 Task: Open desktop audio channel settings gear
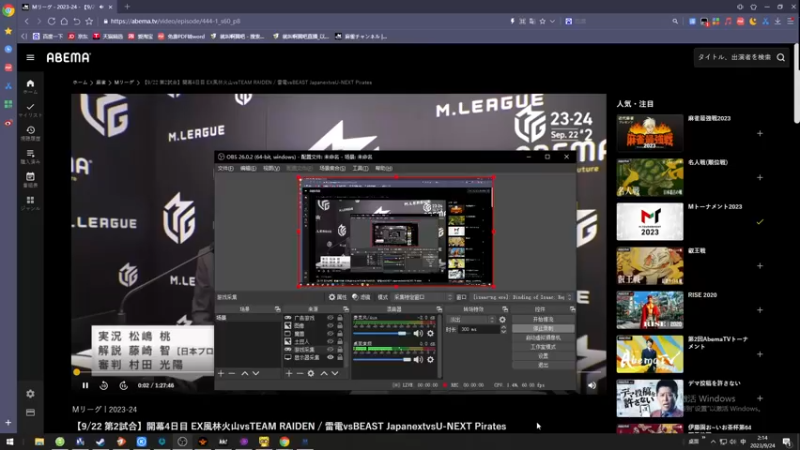[431, 360]
